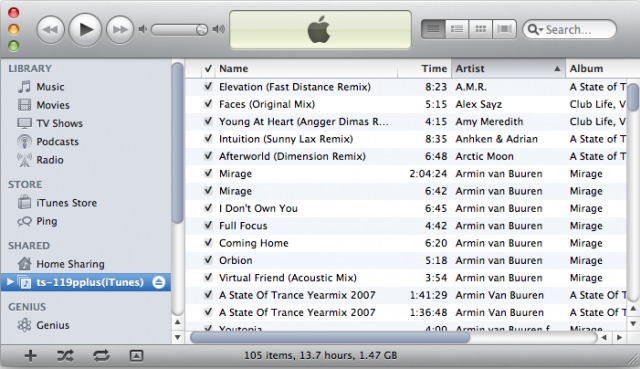Click the horizontal scrollbar thumb
Image resolution: width=640 pixels, height=369 pixels.
[330, 337]
